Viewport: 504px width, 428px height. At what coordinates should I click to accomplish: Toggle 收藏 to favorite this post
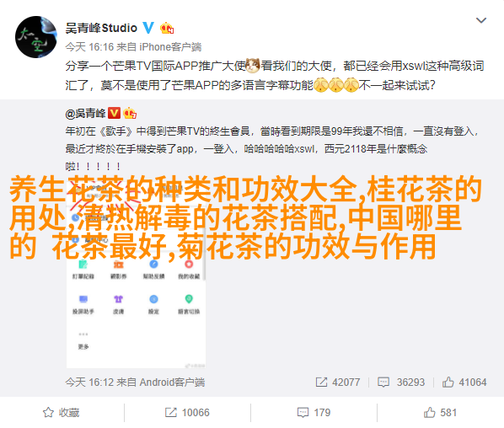[x=61, y=412]
